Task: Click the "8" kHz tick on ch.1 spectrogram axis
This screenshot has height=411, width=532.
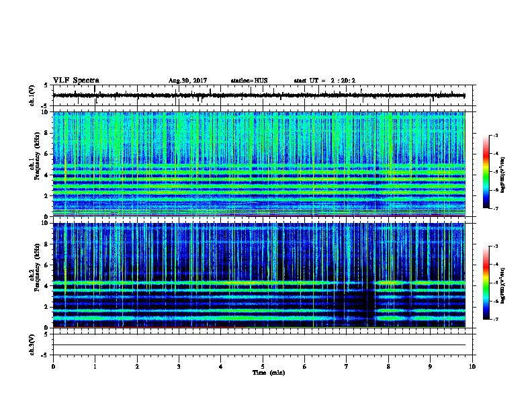Action: [x=47, y=133]
